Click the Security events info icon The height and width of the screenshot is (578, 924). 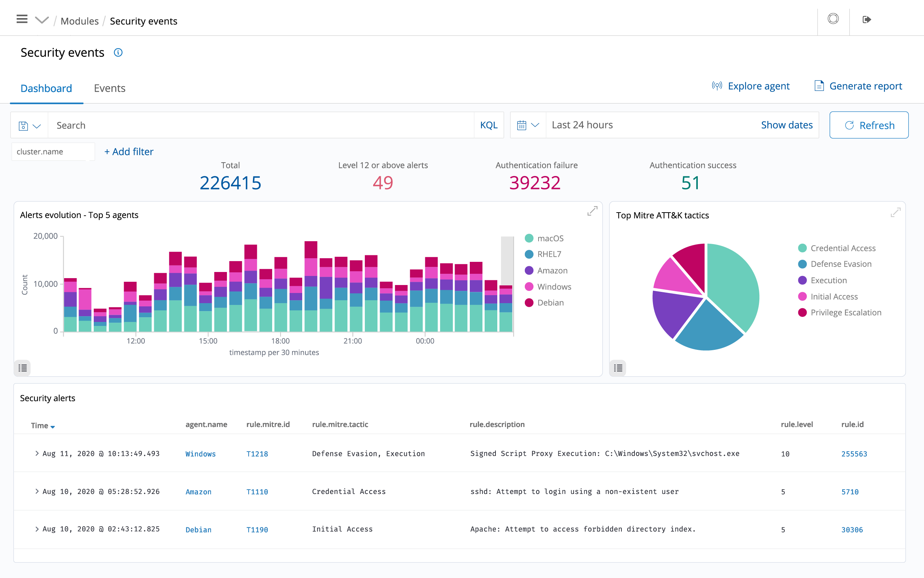118,53
